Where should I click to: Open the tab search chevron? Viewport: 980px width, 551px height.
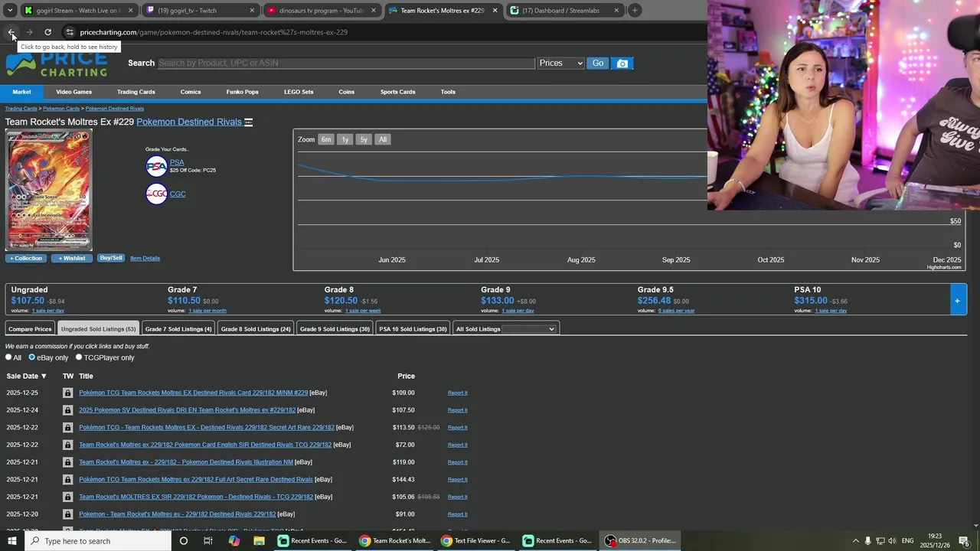pos(10,11)
